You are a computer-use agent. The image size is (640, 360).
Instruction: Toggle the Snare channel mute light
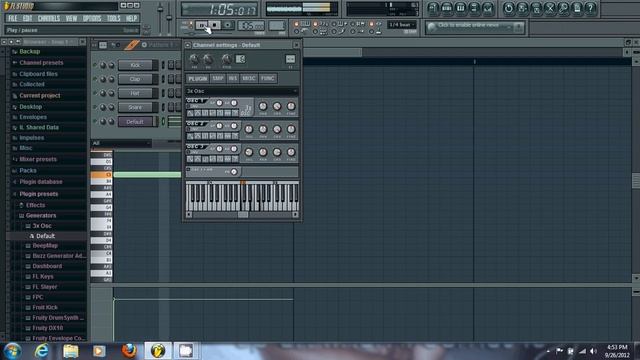coord(95,108)
